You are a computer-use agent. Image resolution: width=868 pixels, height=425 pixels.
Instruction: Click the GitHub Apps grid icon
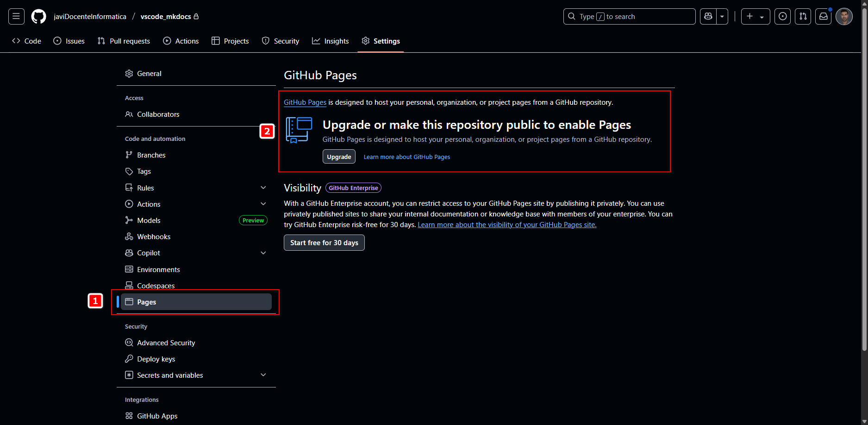click(x=129, y=416)
